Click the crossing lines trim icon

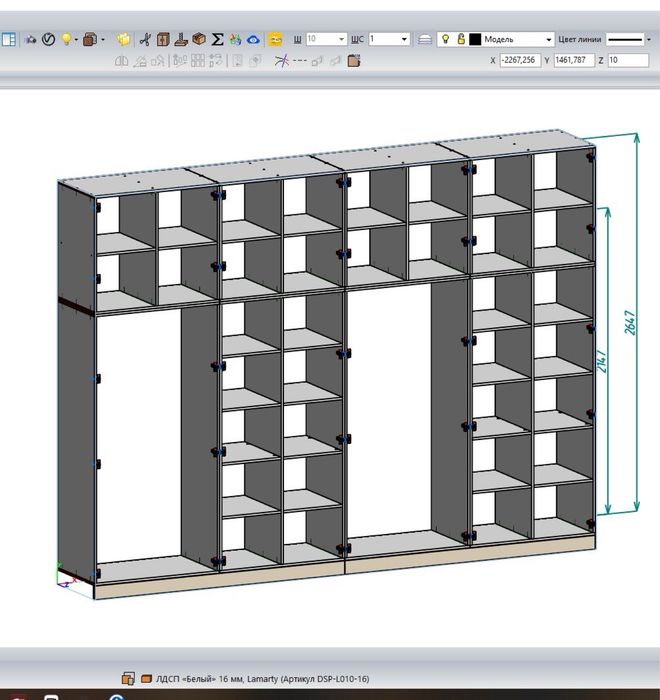pos(281,61)
